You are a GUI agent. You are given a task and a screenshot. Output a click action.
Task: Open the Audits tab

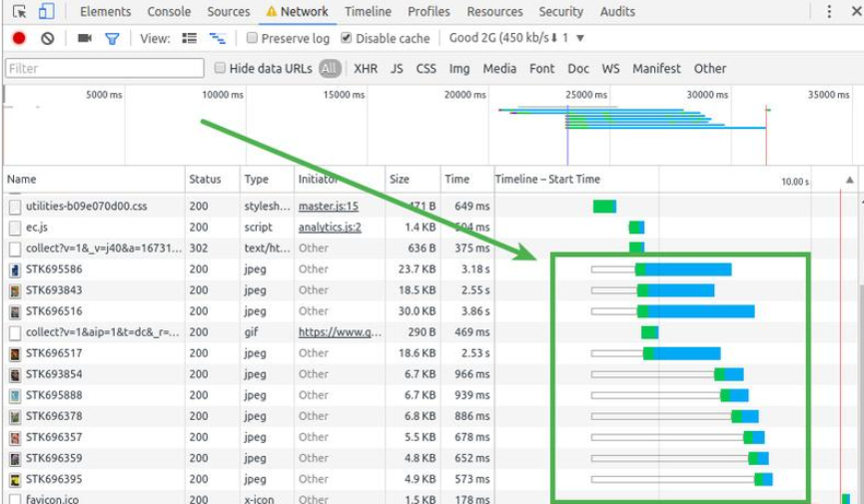pyautogui.click(x=617, y=12)
